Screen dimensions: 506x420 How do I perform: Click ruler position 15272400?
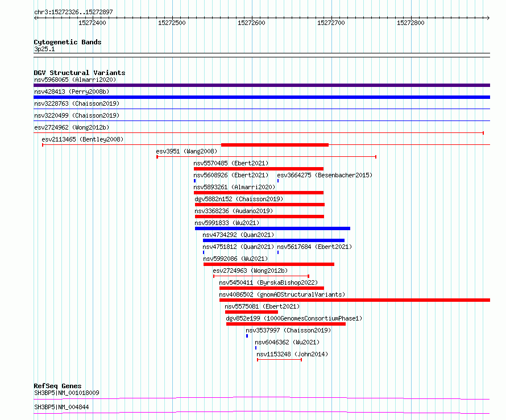tap(92, 23)
